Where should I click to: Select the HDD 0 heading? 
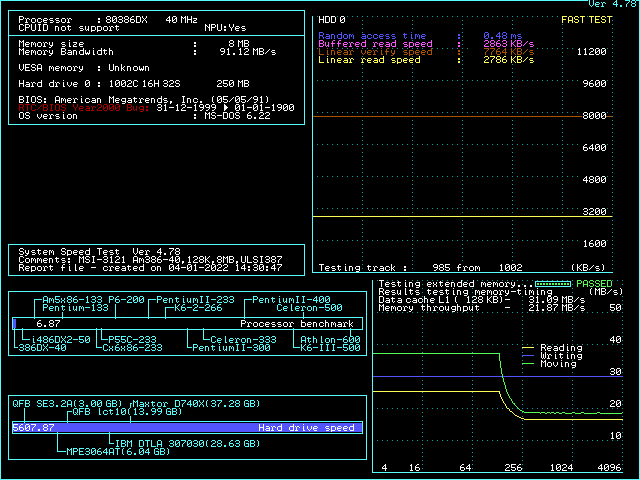coord(331,20)
